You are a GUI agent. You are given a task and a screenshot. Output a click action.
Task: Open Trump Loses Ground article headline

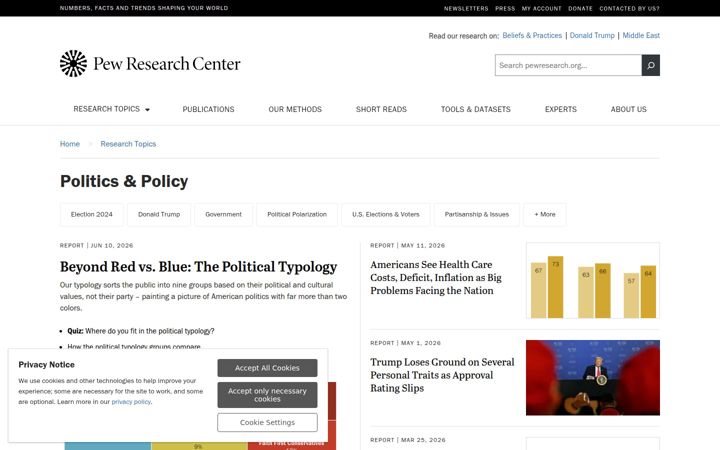(442, 375)
